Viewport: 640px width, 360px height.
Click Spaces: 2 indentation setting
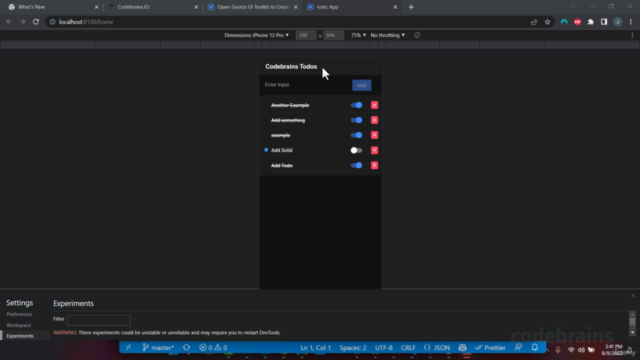(353, 348)
